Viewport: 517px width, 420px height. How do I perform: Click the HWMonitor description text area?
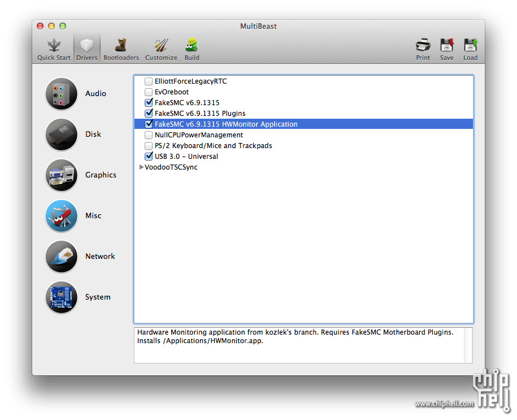click(x=299, y=345)
